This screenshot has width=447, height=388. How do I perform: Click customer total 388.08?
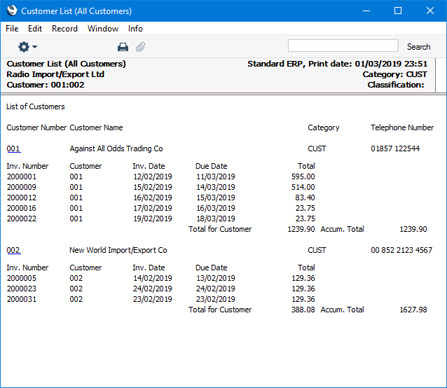tap(303, 310)
